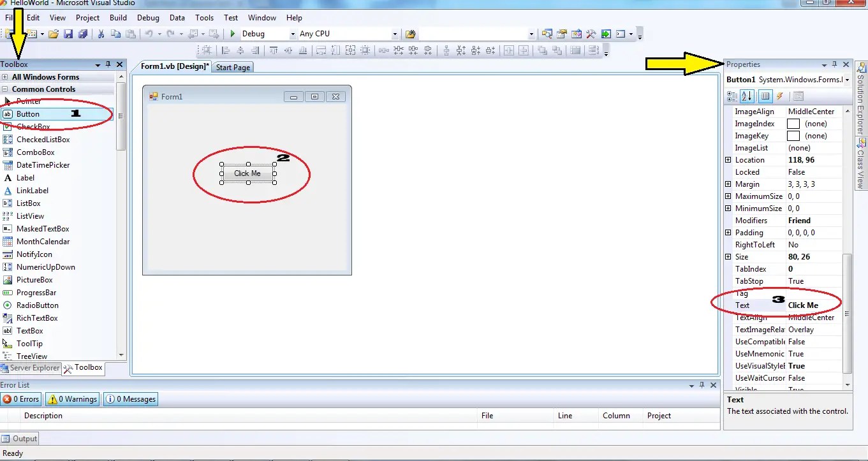Click the Open File toolbar icon

(x=54, y=33)
